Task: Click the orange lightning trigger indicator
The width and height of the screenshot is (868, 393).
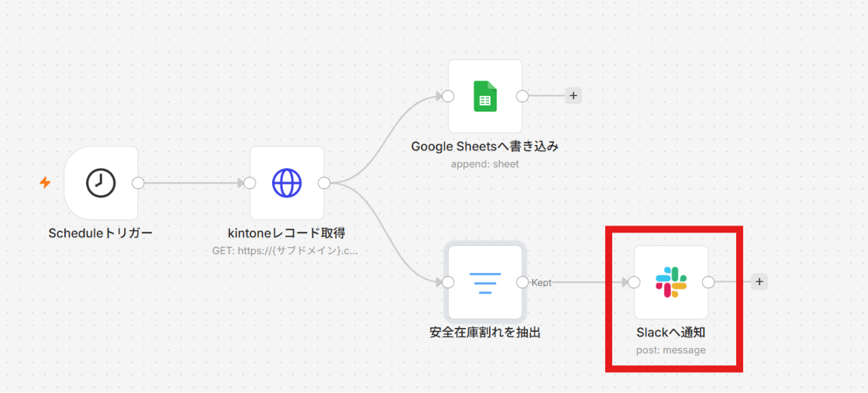Action: [x=45, y=182]
